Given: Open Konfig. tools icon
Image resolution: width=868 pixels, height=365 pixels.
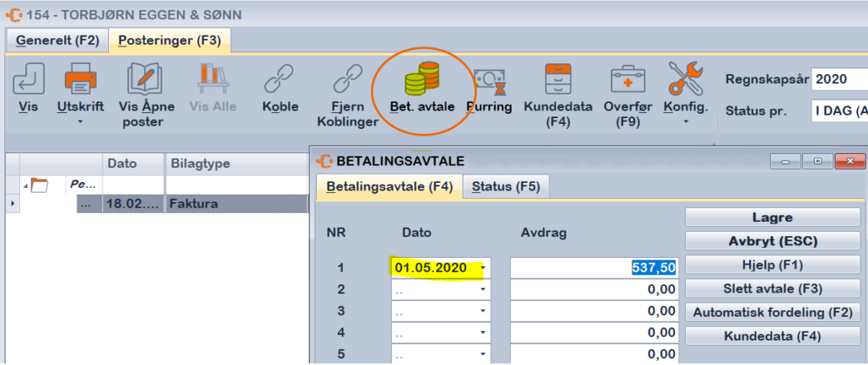Looking at the screenshot, I should (685, 78).
